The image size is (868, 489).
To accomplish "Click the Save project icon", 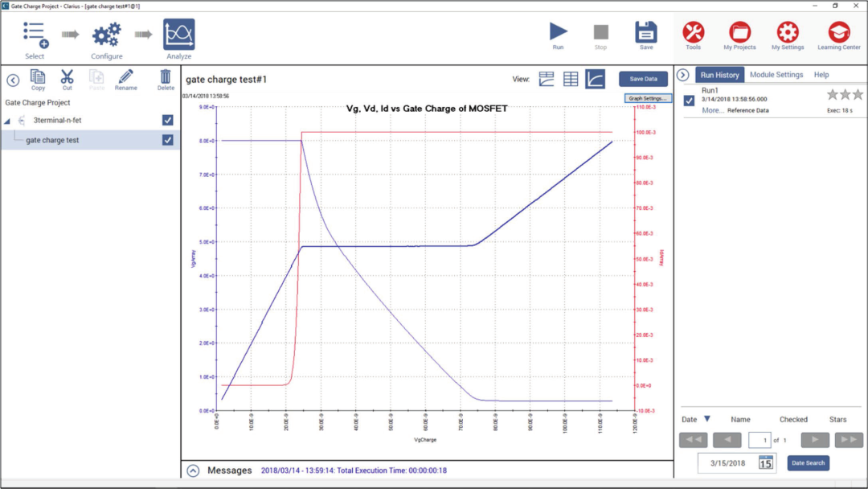I will 646,32.
